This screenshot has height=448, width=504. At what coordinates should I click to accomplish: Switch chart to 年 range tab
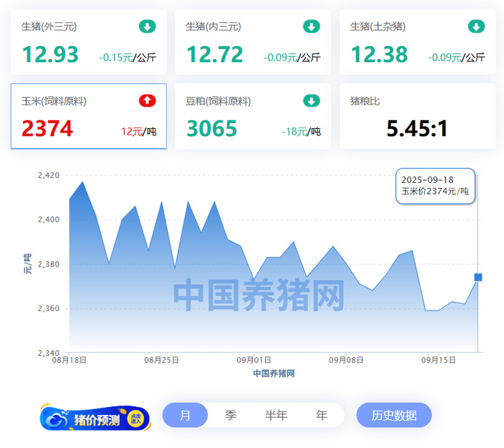point(321,415)
